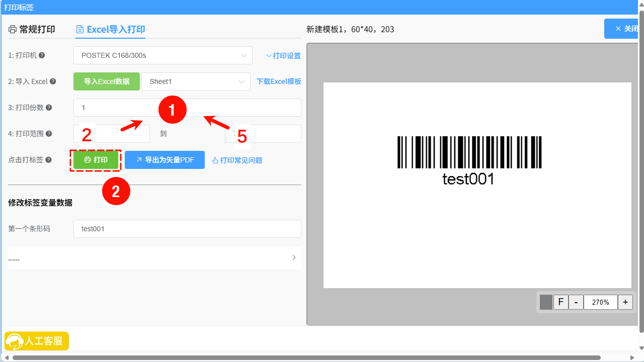This screenshot has width=644, height=362.
Task: Zoom out with the minus button
Action: tap(576, 302)
